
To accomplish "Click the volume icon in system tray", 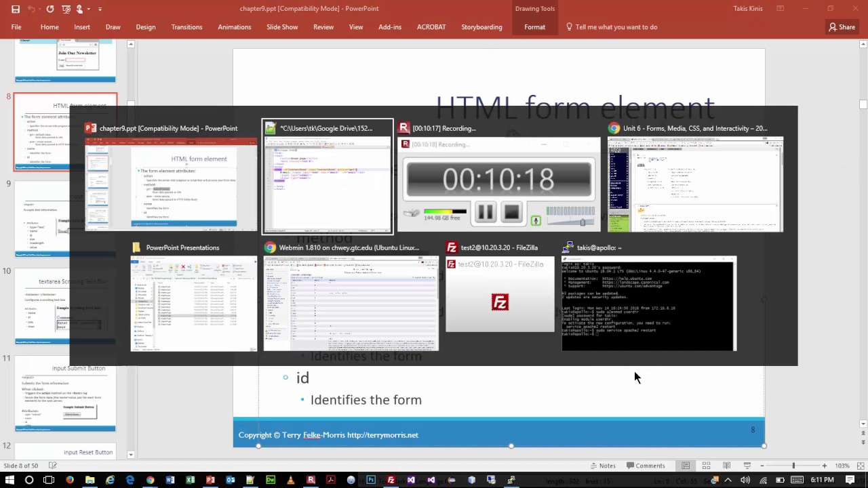I will (x=745, y=480).
